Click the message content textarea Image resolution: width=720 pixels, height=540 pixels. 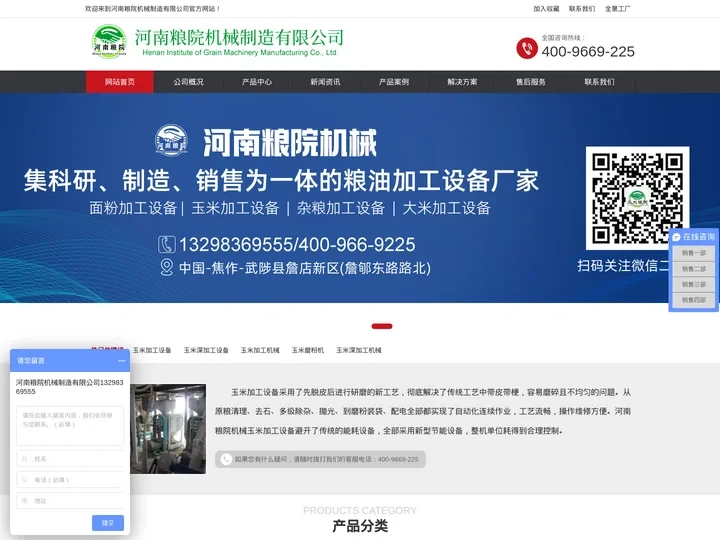coord(70,426)
